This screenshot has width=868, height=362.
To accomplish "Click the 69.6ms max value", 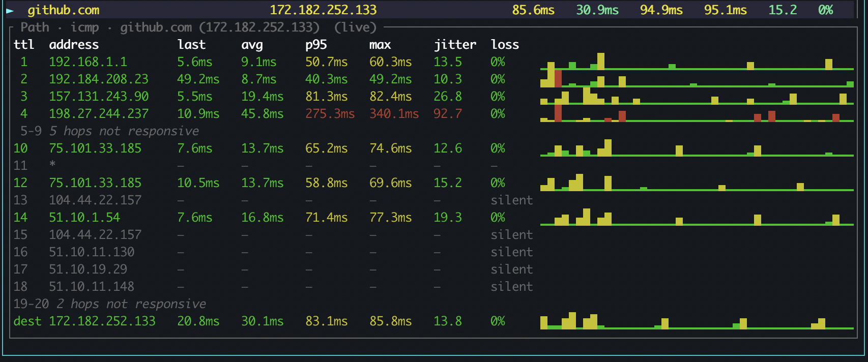I will pyautogui.click(x=390, y=183).
